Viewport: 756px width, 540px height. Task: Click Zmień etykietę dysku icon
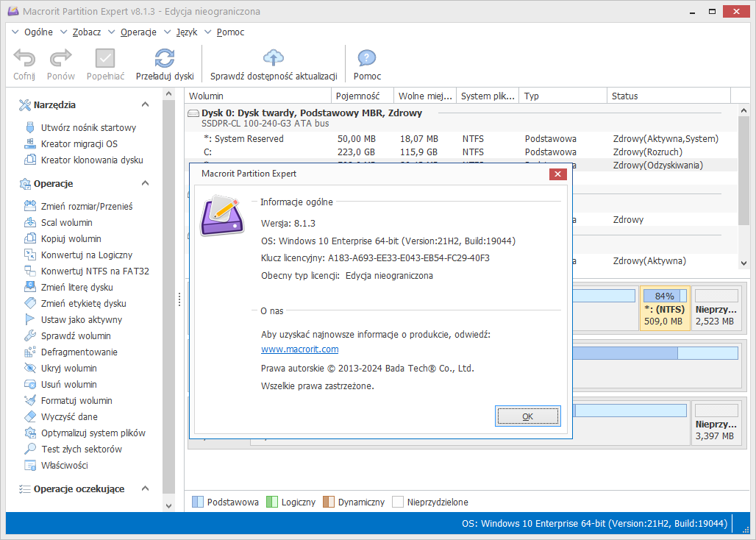click(30, 303)
